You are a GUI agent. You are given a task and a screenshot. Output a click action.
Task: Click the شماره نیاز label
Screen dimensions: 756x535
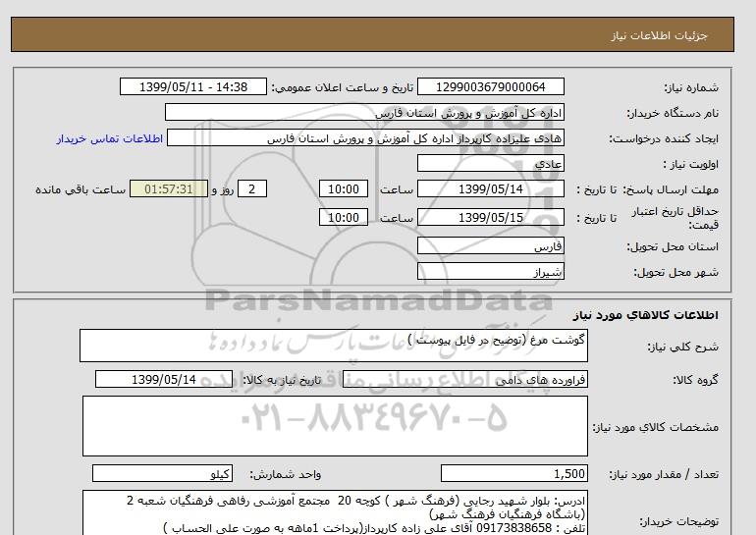point(691,87)
